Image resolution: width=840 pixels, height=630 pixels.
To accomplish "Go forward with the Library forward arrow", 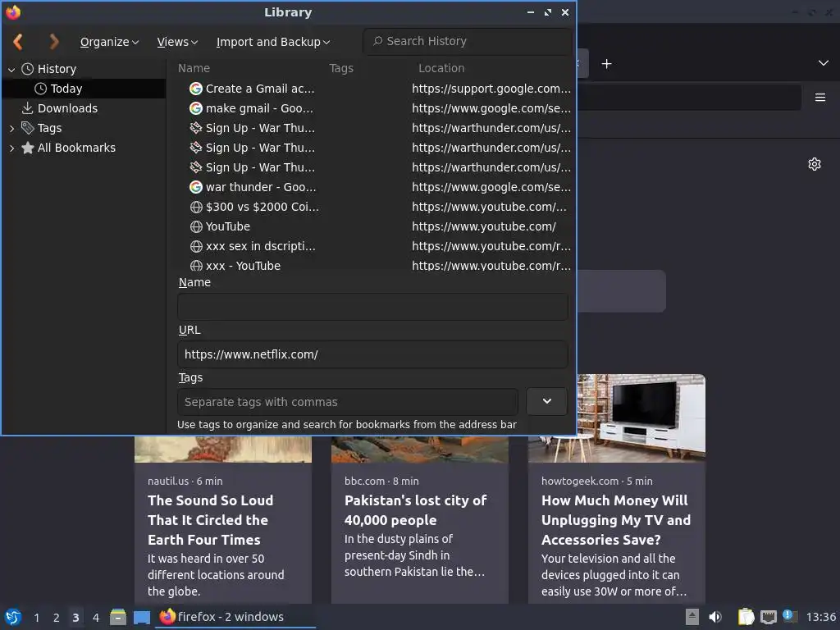I will pyautogui.click(x=53, y=42).
